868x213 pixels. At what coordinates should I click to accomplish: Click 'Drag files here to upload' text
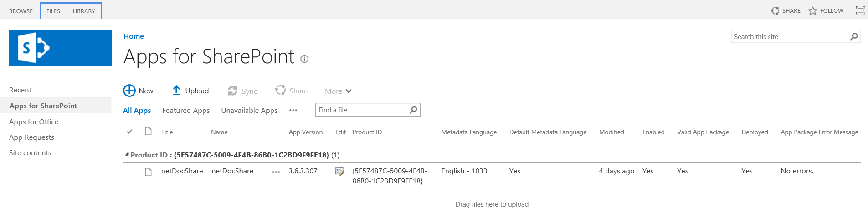pyautogui.click(x=492, y=204)
